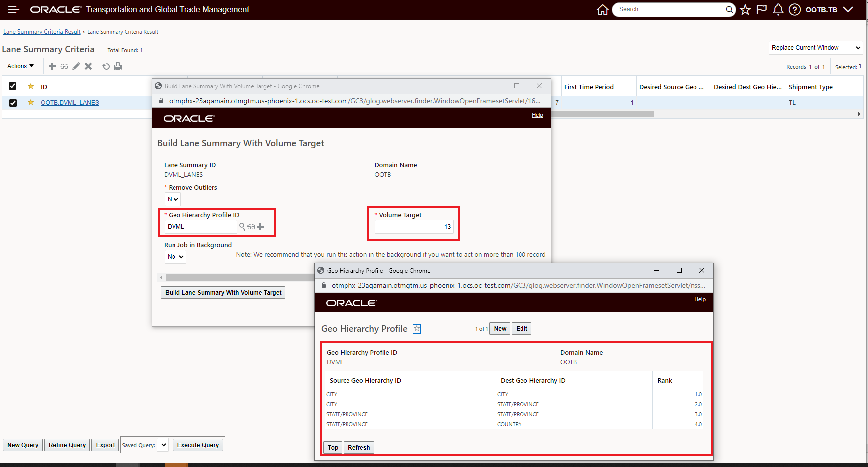Click the Lane Summary Criteria Result breadcrumb link
Screen dimensions: 868x467
pos(42,32)
